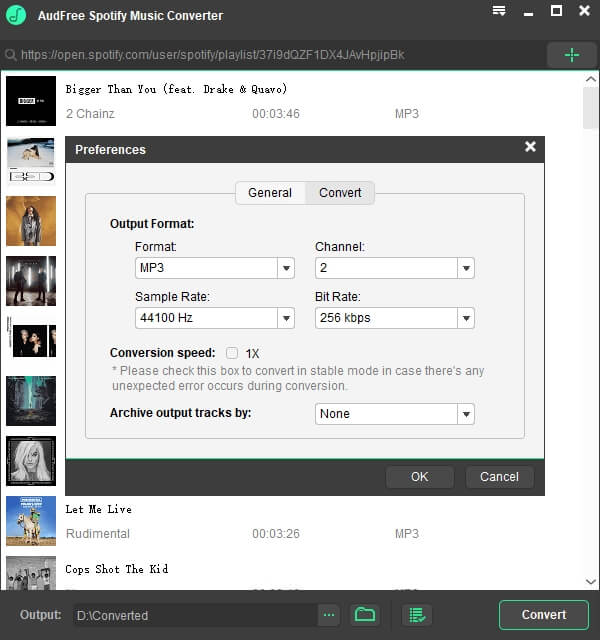The height and width of the screenshot is (640, 600).
Task: Select the Convert tab in Preferences
Action: tap(340, 193)
